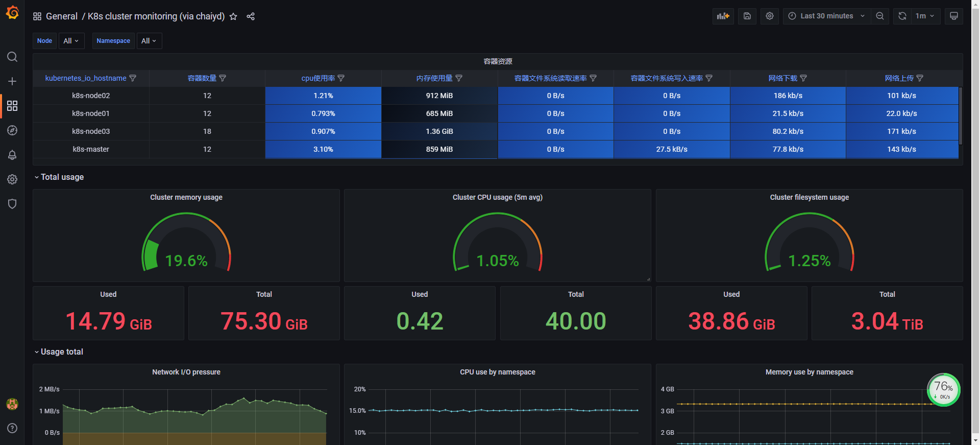Open the Network I/O pressure panel menu
The width and height of the screenshot is (980, 445).
point(186,372)
